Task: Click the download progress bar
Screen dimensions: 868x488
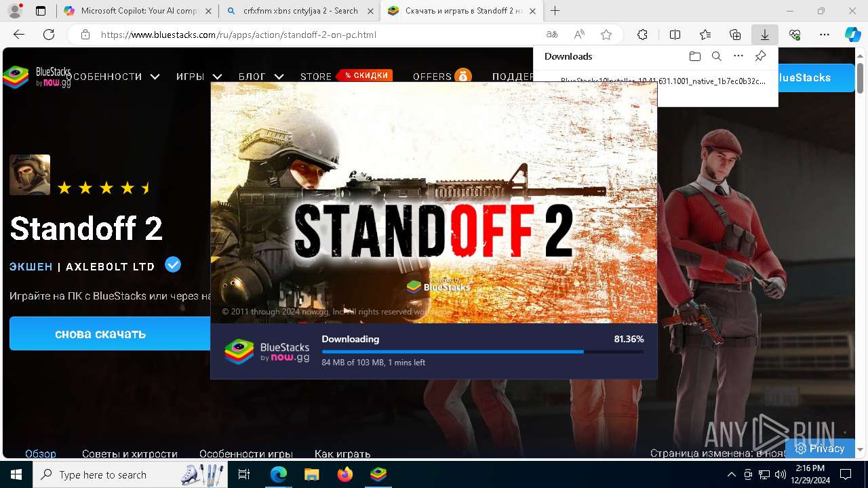Action: click(x=482, y=352)
